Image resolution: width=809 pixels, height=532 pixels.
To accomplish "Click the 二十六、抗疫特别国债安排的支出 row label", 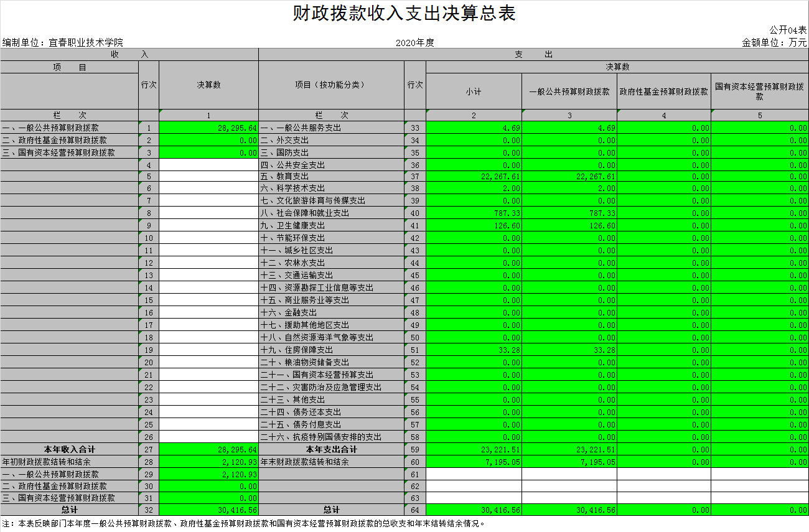I will click(x=320, y=437).
